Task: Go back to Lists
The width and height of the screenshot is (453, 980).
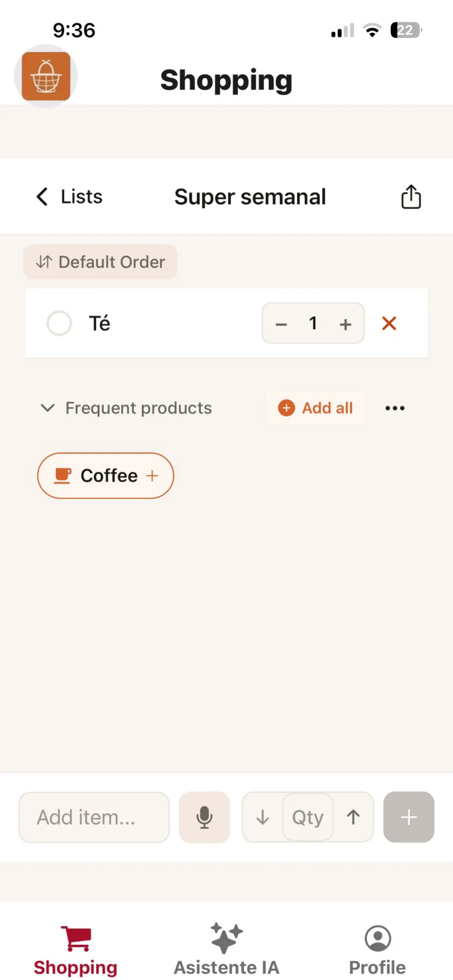Action: point(69,197)
